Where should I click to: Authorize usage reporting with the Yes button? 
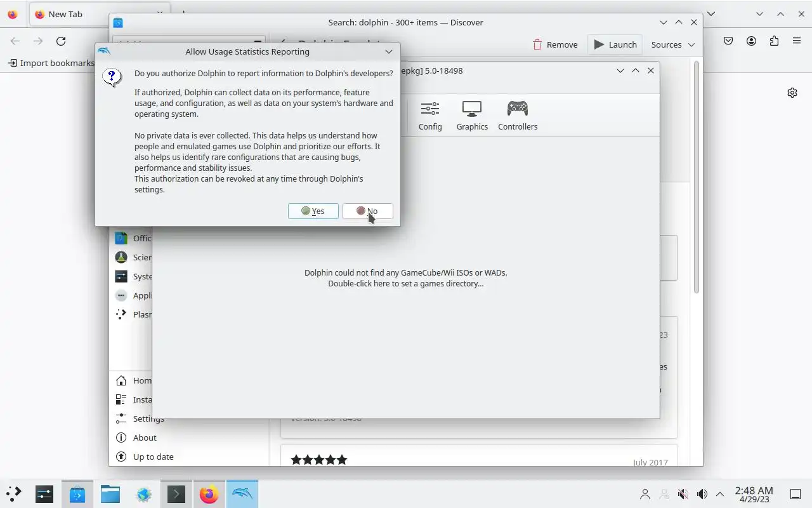[313, 211]
